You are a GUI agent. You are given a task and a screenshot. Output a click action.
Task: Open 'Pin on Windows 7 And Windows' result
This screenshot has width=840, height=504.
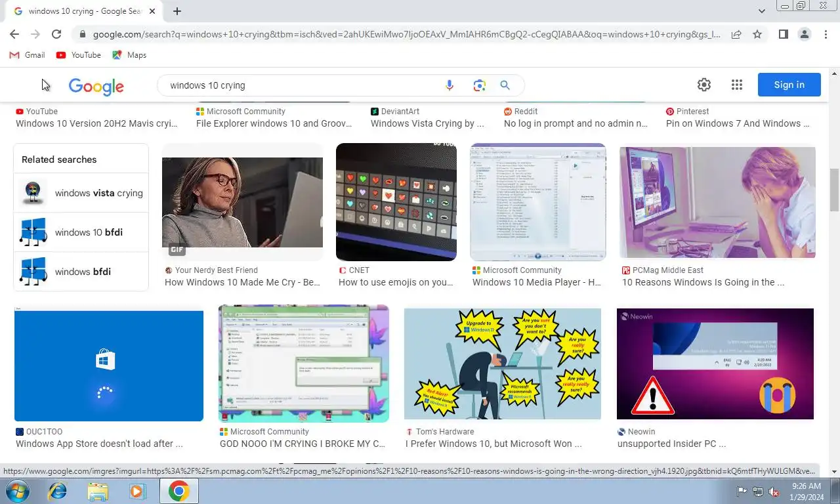click(738, 123)
